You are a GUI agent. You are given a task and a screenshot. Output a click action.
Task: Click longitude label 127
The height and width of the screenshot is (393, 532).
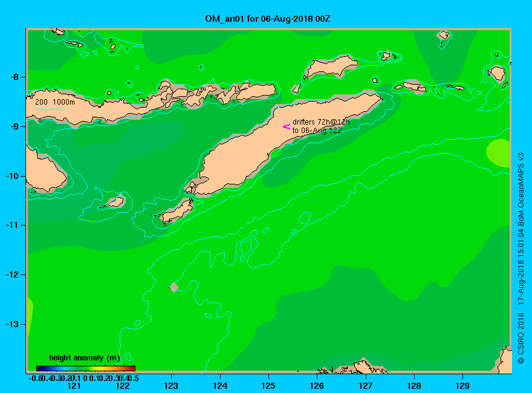pos(365,386)
